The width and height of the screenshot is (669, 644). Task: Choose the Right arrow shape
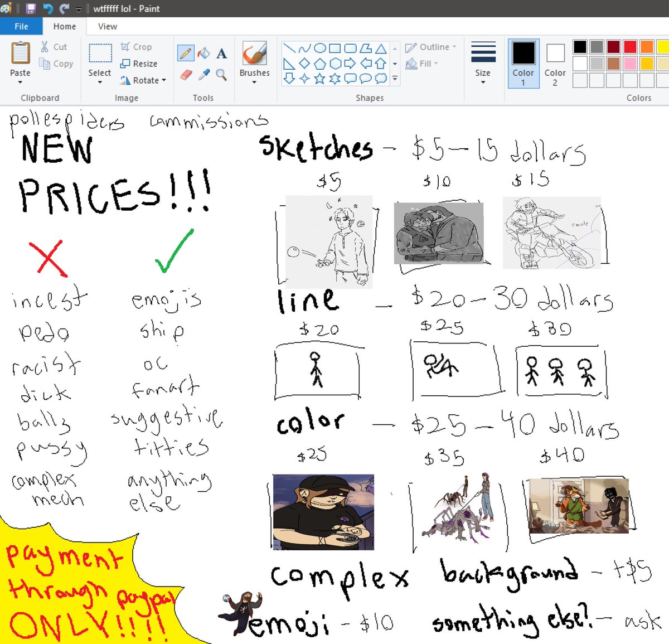[350, 63]
